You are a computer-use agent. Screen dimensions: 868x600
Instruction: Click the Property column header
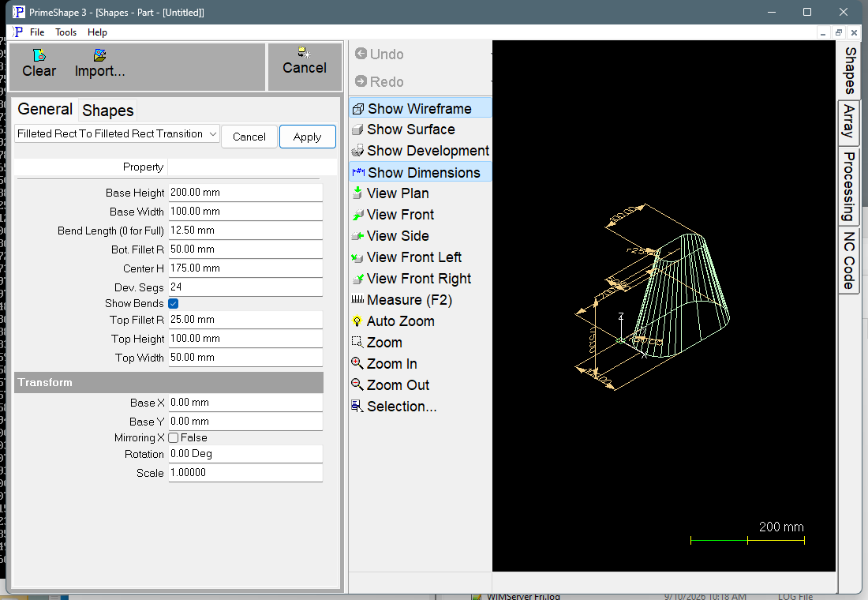point(92,167)
